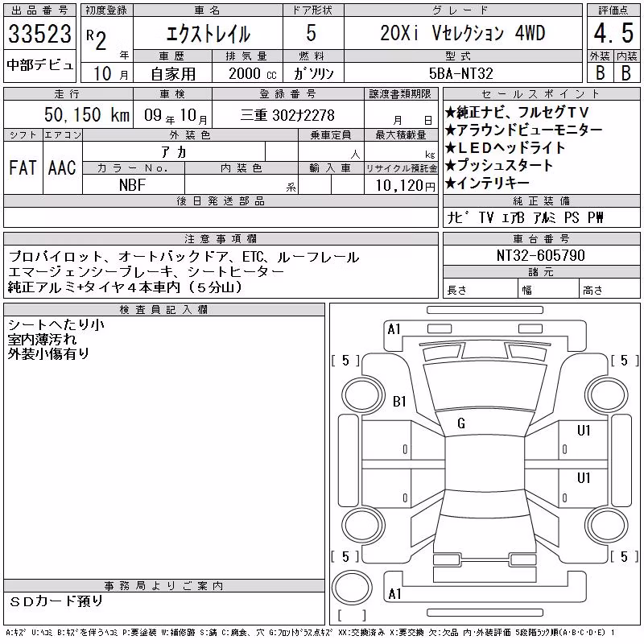Viewport: 644px width, 644px height.
Task: Click the fuel type ガソリン
Action: (313, 74)
